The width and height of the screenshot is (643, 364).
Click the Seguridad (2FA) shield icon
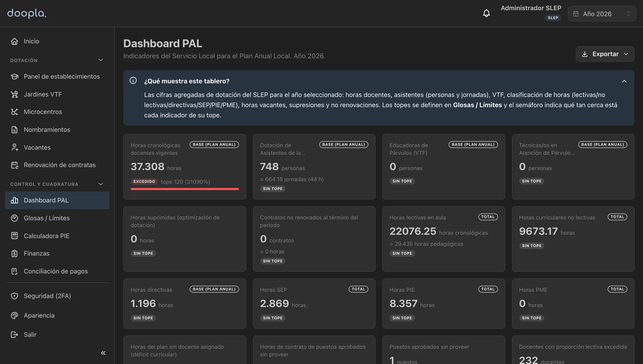(x=14, y=296)
